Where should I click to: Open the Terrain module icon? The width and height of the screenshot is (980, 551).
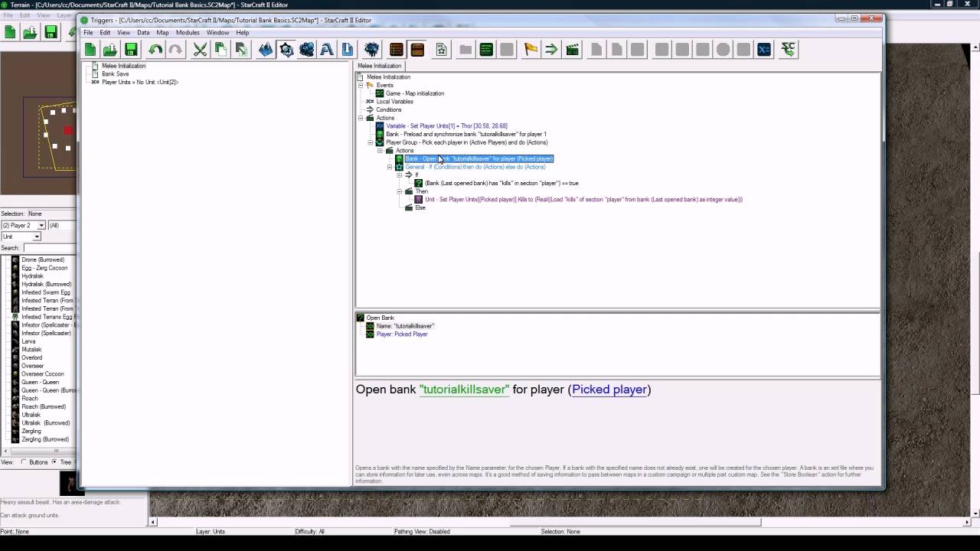point(266,50)
